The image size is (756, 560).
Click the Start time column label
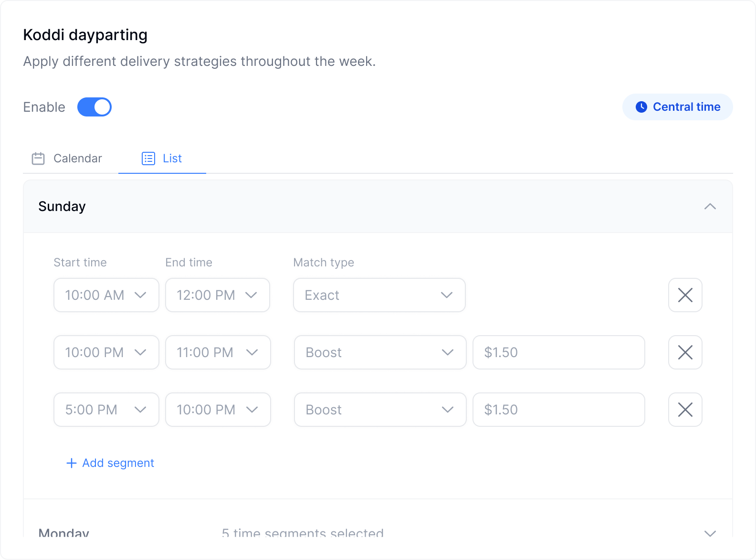click(80, 263)
